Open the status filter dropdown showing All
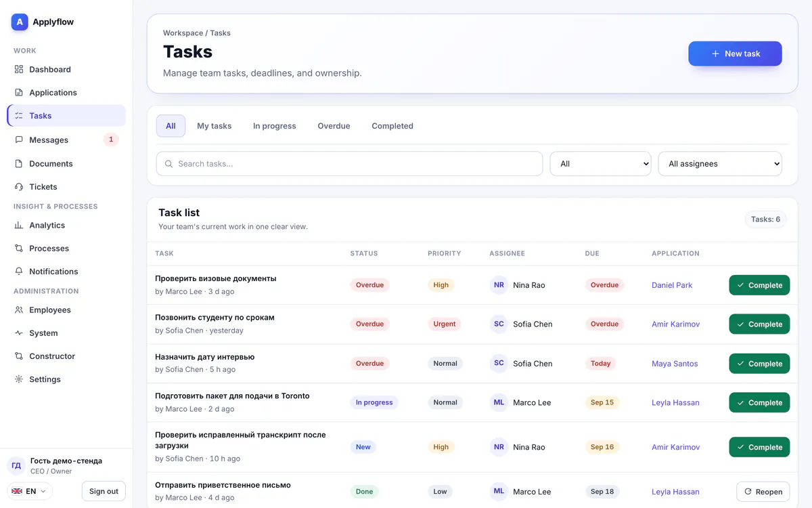This screenshot has width=812, height=508. click(600, 164)
